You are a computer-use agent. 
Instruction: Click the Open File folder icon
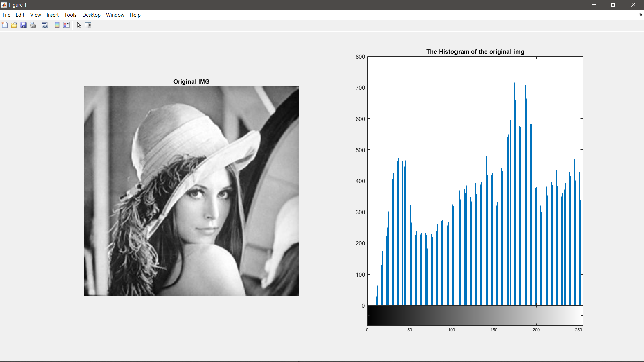tap(14, 25)
